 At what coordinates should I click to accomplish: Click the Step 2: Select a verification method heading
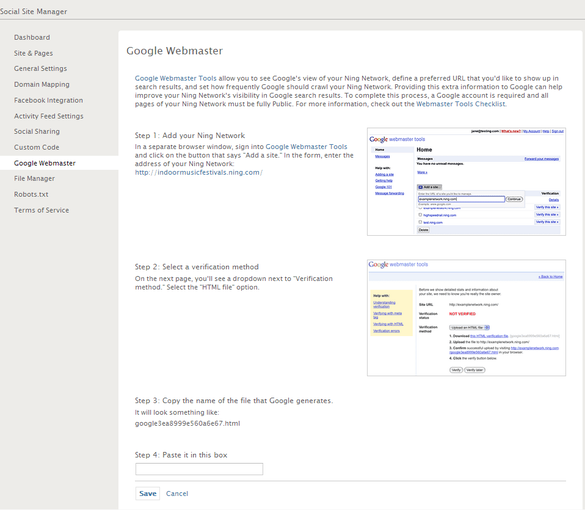[197, 267]
